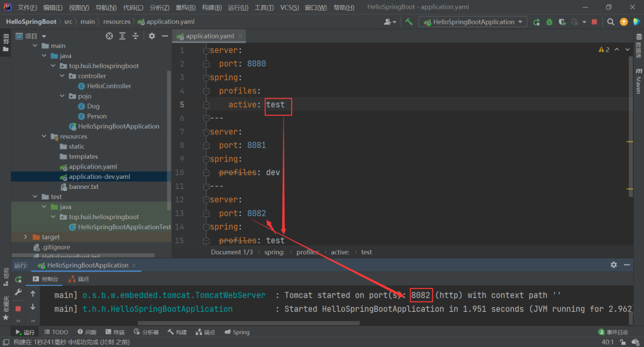Open application-dev.yaml in project tree
Image resolution: width=644 pixels, height=347 pixels.
point(99,177)
